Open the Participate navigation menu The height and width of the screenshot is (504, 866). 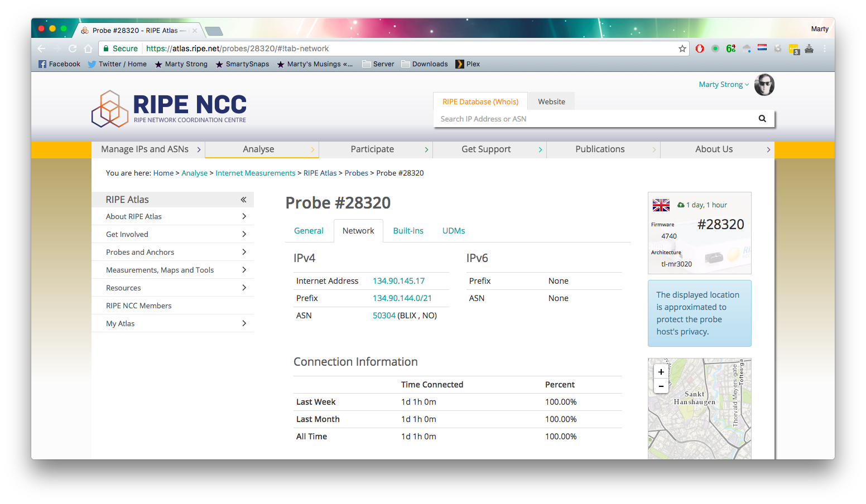(376, 149)
